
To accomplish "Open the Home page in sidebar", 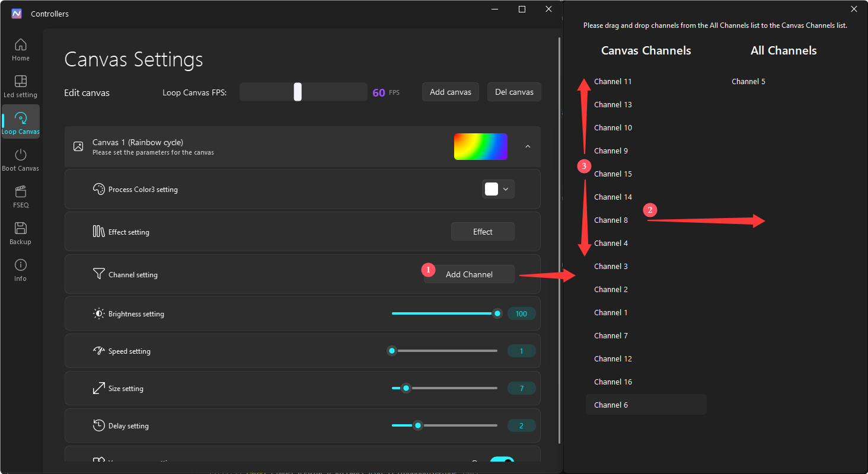I will click(x=21, y=50).
